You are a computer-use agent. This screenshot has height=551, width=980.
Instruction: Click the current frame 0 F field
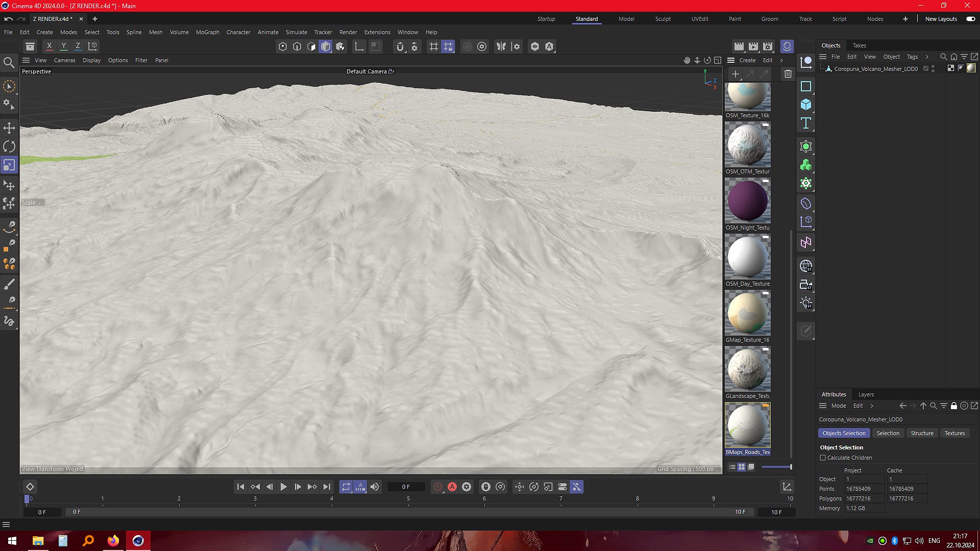406,487
